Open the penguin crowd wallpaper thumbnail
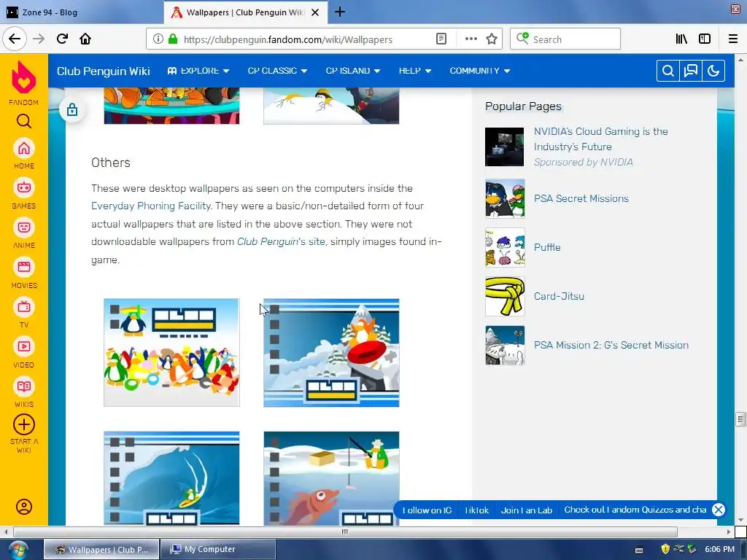This screenshot has width=747, height=560. pos(171,352)
